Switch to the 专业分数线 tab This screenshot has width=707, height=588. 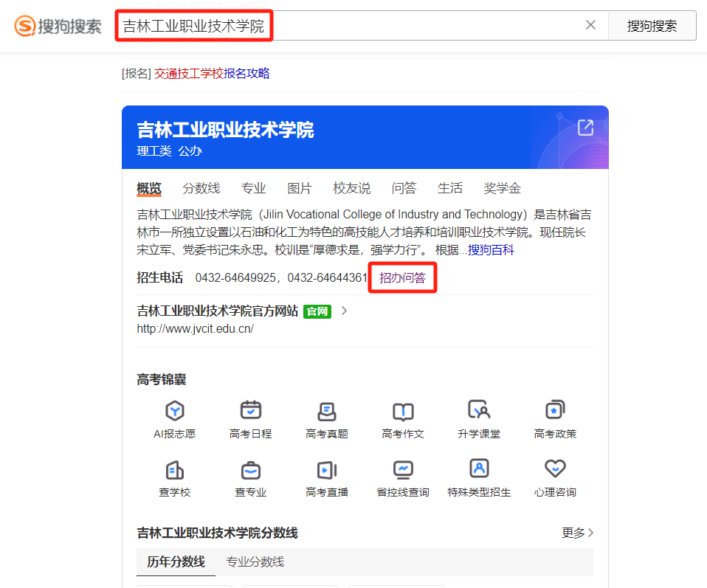(255, 562)
